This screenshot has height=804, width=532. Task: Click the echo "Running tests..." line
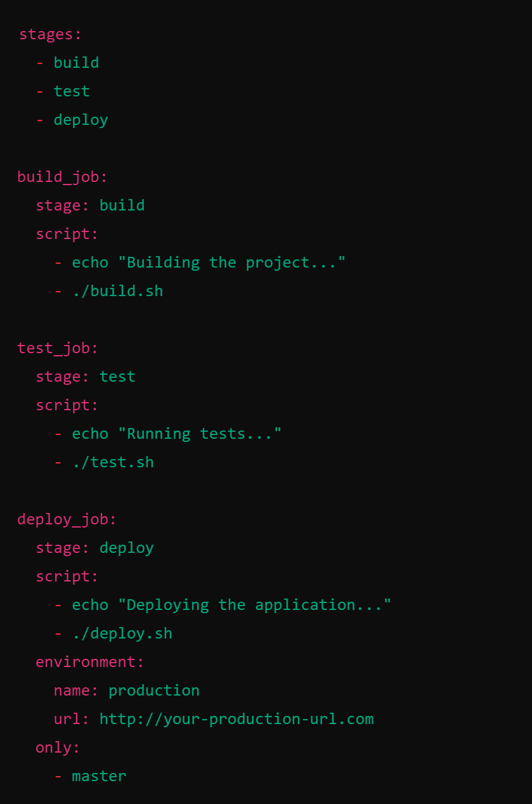[x=176, y=434]
